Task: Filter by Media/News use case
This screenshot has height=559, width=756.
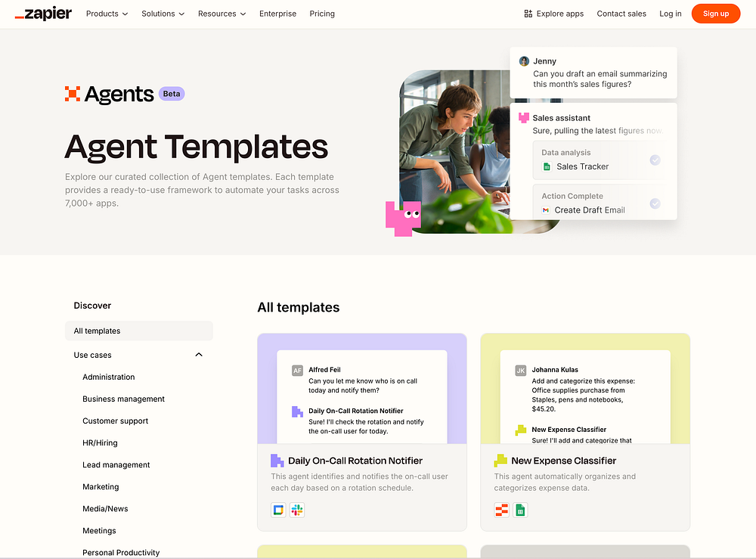Action: [x=105, y=508]
